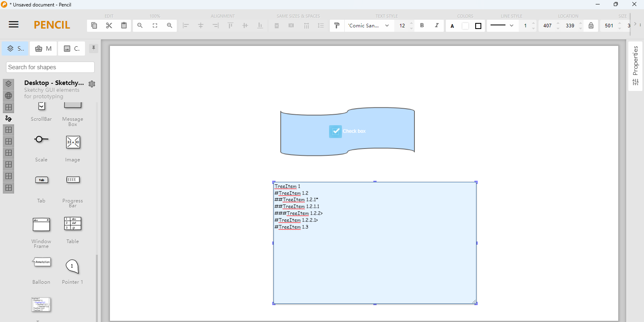Expand the hidden toolbar overflow arrow
The height and width of the screenshot is (322, 644).
pyautogui.click(x=635, y=24)
